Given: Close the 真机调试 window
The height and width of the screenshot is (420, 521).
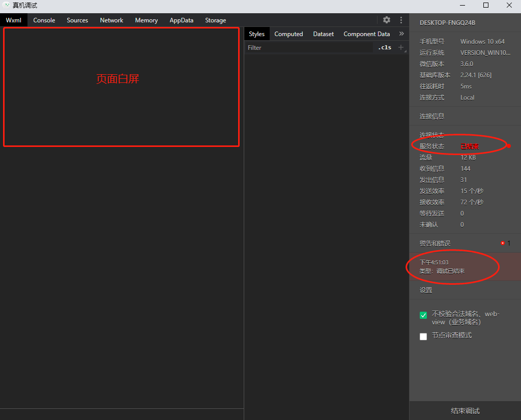Looking at the screenshot, I should [509, 5].
